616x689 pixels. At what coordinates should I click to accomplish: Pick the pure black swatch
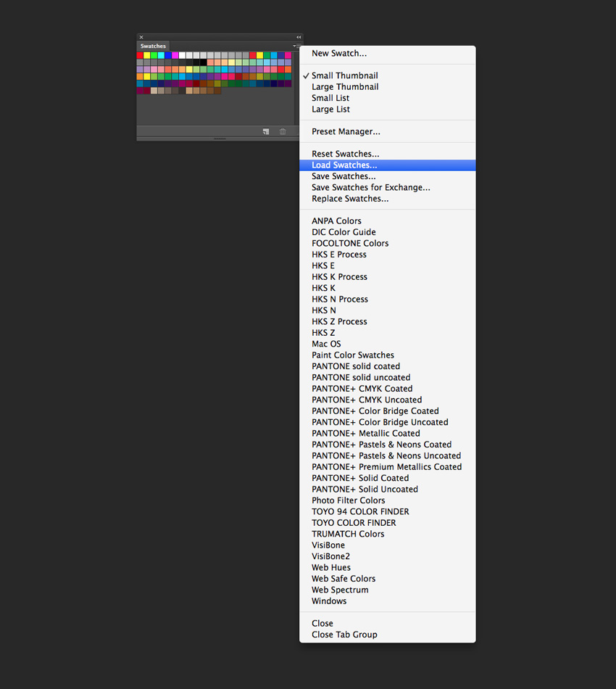point(204,62)
